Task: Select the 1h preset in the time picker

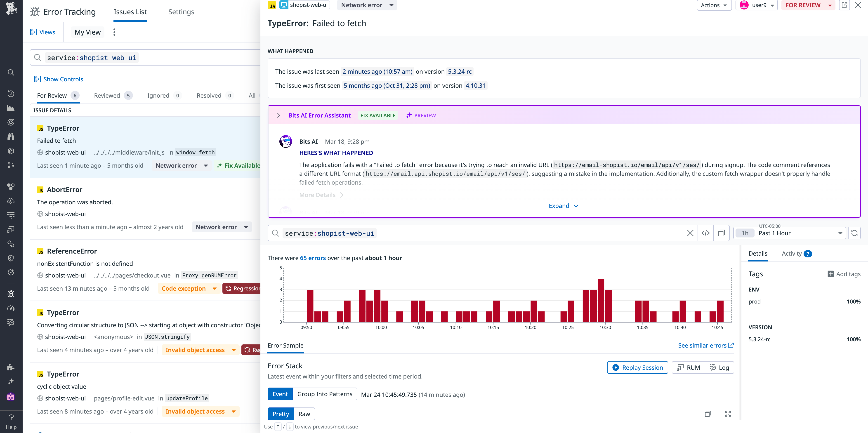Action: pos(745,233)
